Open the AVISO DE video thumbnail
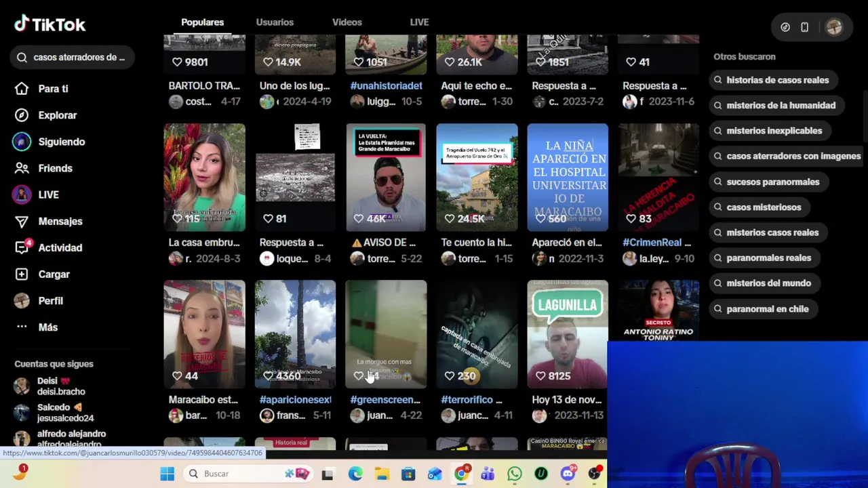Viewport: 868px width, 488px height. 386,178
